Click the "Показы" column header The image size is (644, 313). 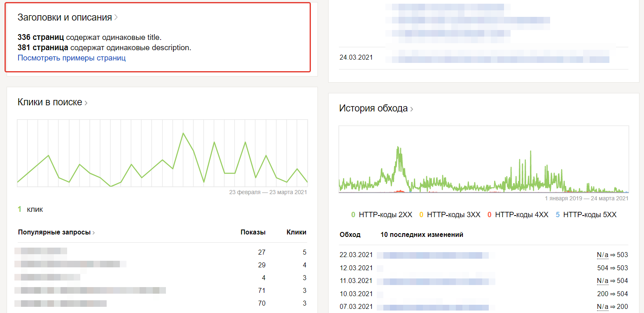[253, 232]
